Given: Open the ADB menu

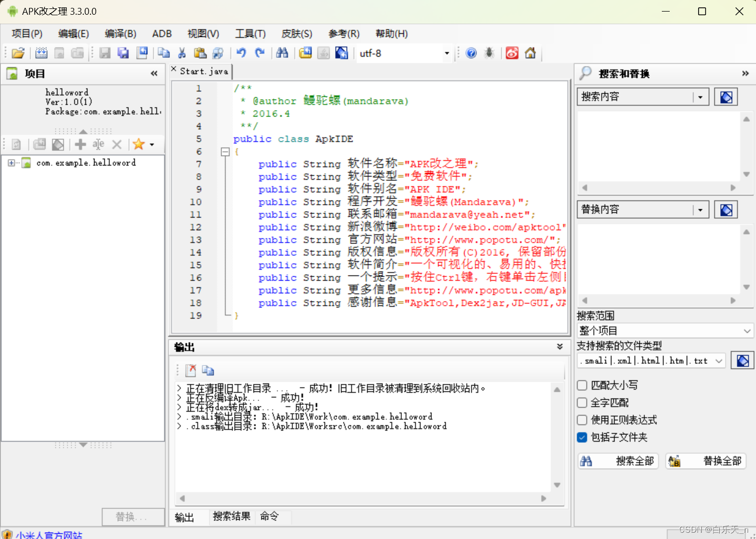Looking at the screenshot, I should point(162,34).
